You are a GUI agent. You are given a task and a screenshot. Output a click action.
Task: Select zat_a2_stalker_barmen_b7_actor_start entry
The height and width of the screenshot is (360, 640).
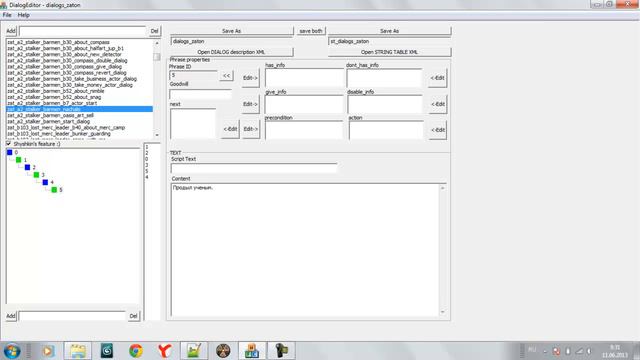point(52,103)
